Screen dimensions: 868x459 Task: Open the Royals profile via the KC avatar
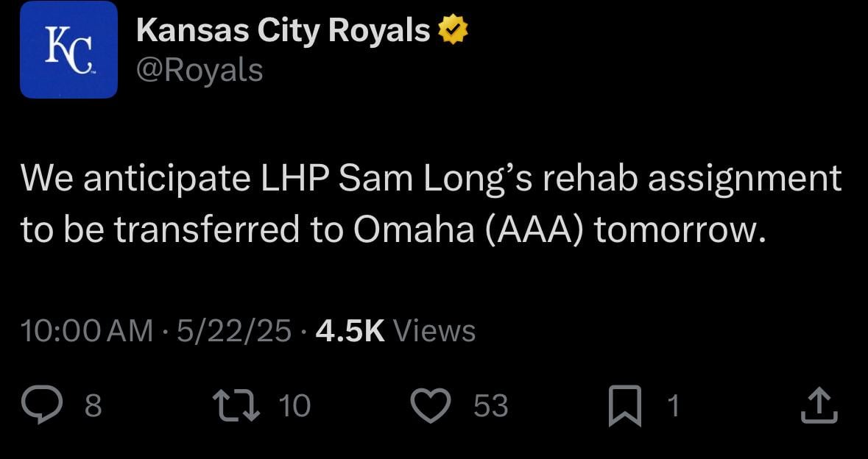[68, 49]
